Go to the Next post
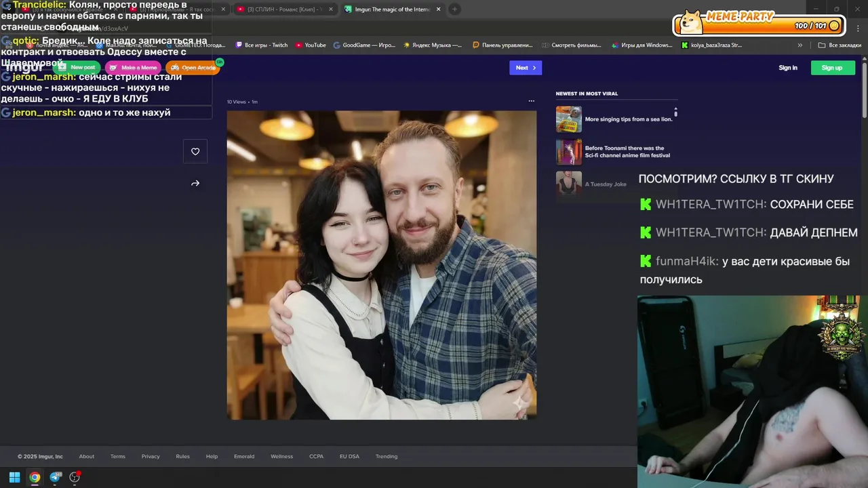Screen dimensions: 868x488 point(526,68)
